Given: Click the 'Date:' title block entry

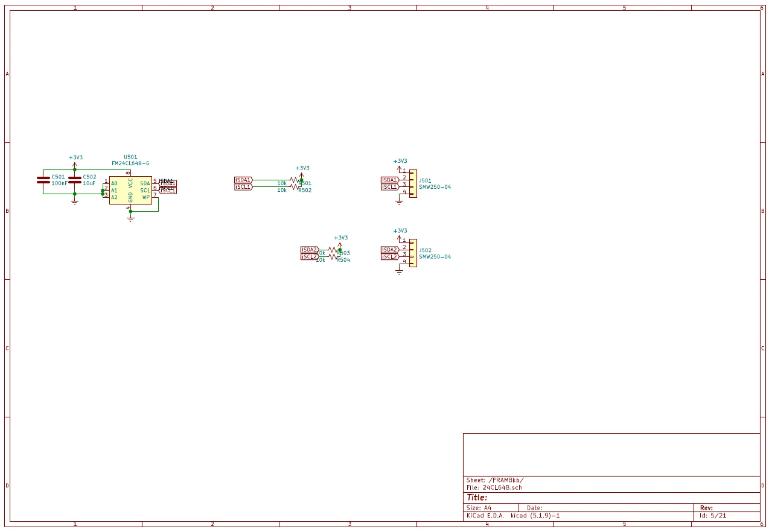Looking at the screenshot, I should [535, 508].
